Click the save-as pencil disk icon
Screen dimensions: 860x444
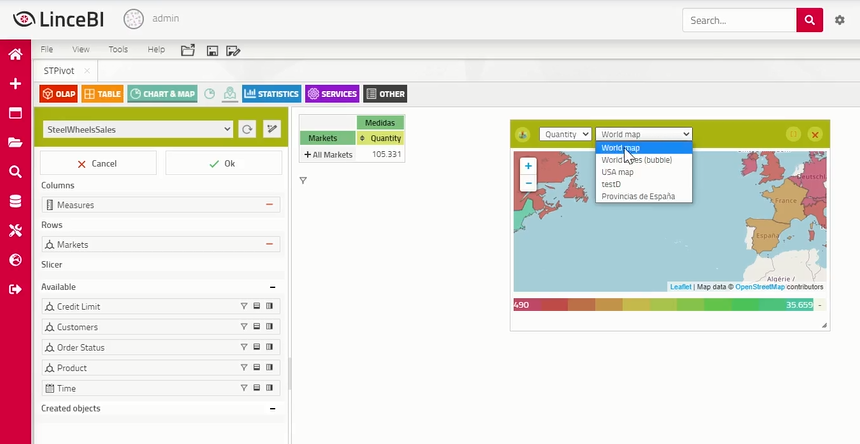pos(233,51)
